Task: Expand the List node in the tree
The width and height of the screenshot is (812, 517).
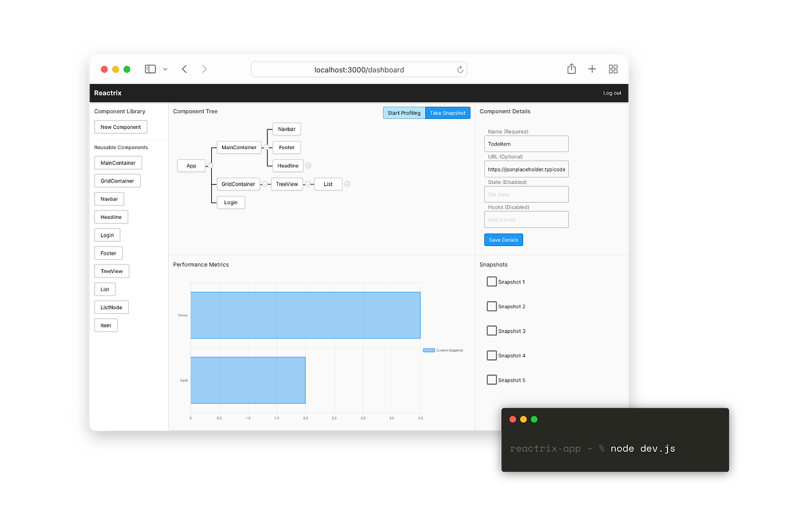Action: coord(347,184)
